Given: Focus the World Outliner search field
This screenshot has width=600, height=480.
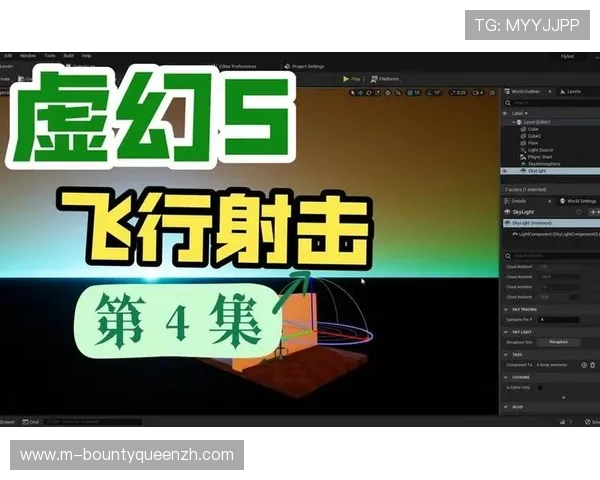Looking at the screenshot, I should click(551, 103).
